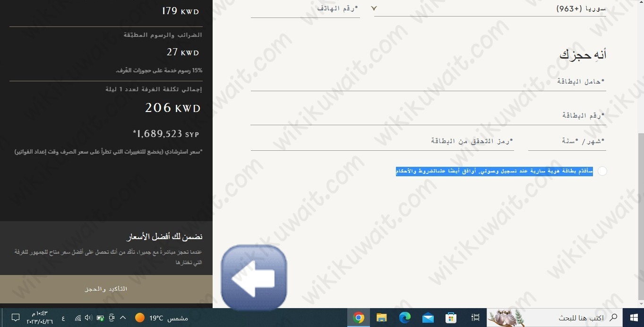644x327 pixels.
Task: Open the notification center icon
Action: coord(15,318)
